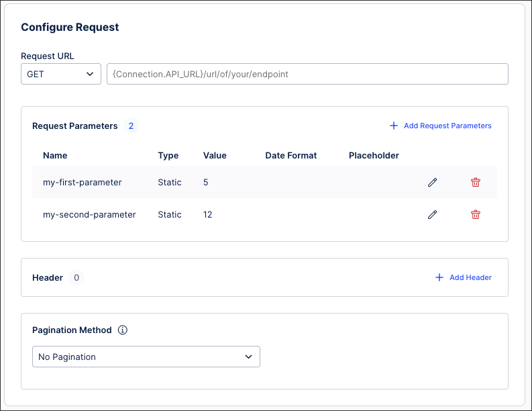Click the Add Header link

pos(470,277)
